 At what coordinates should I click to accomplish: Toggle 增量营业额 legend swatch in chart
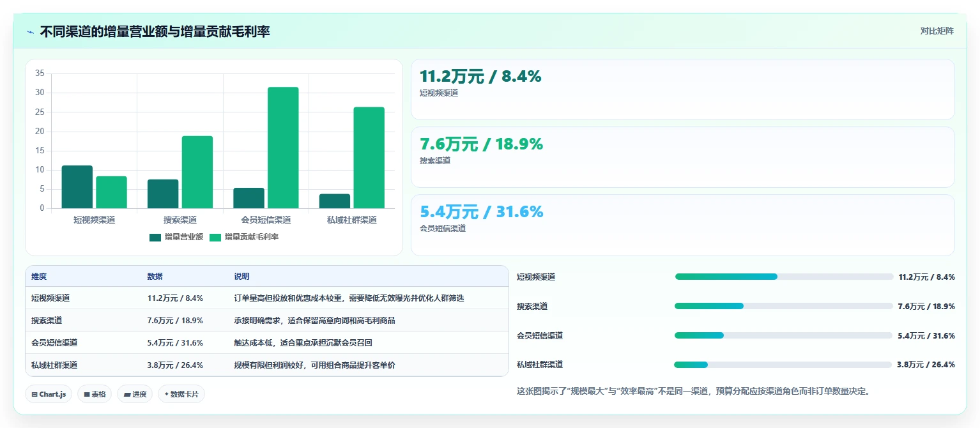pyautogui.click(x=155, y=237)
